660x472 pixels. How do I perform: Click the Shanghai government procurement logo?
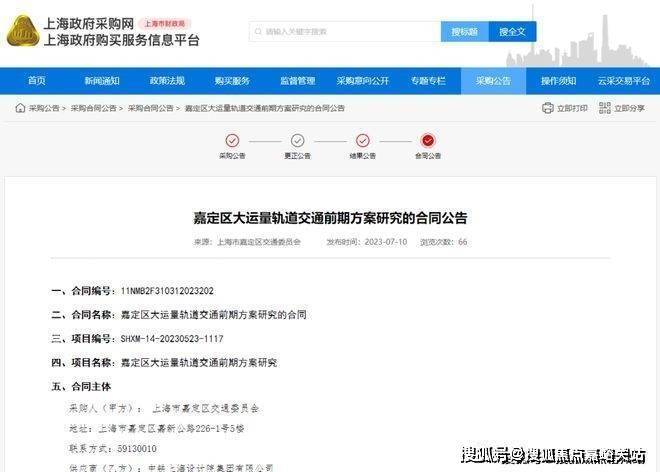point(23,31)
